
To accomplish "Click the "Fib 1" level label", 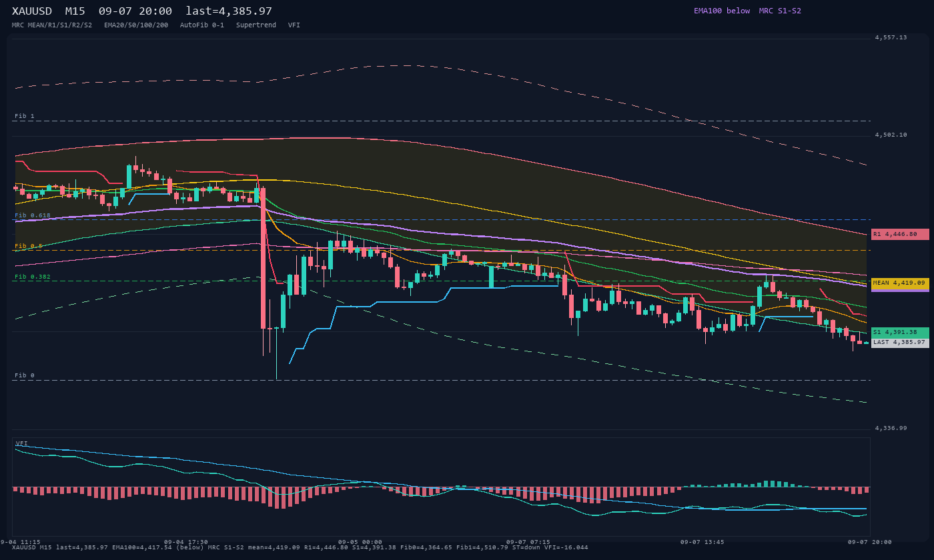I will tap(25, 116).
